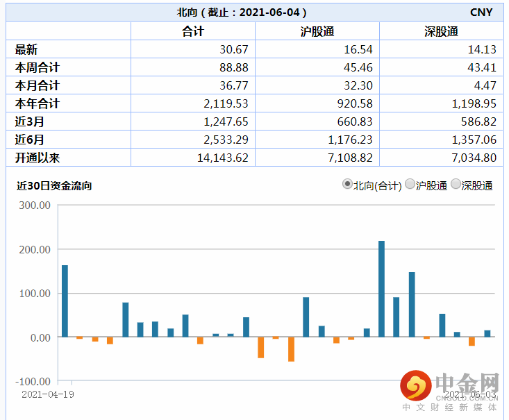The image size is (509, 420).
Task: Select the 近6月 row label
Action: point(29,140)
